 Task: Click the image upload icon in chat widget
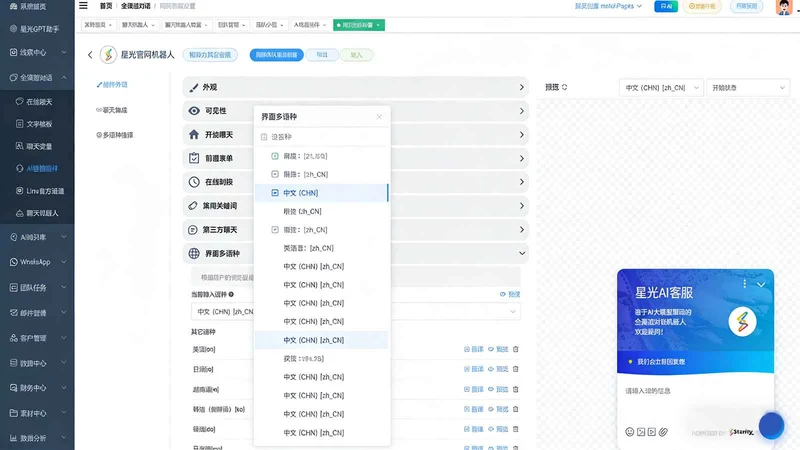[641, 432]
